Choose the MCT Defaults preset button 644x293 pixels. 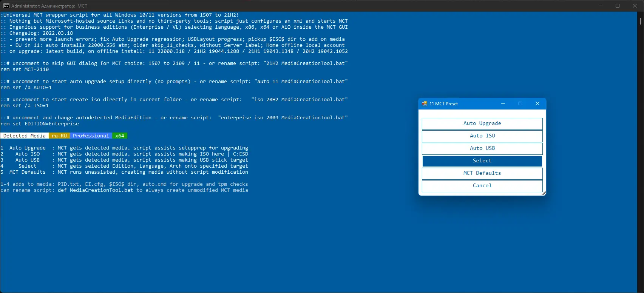[482, 173]
